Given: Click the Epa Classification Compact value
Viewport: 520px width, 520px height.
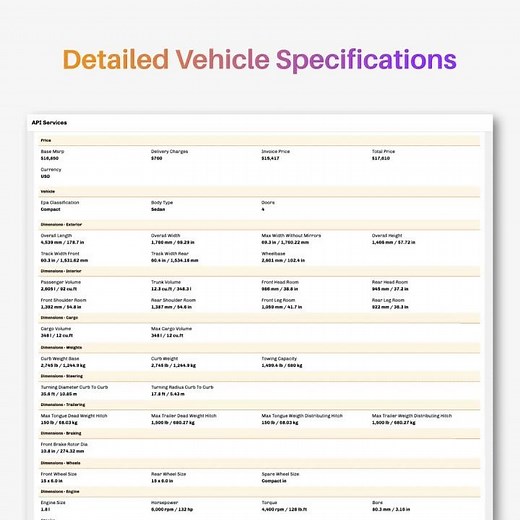Looking at the screenshot, I should click(50, 209).
